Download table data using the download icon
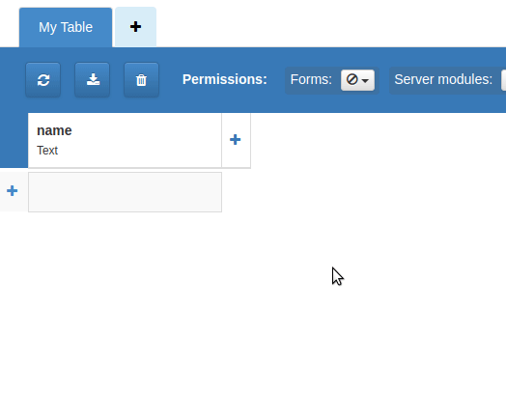Image resolution: width=506 pixels, height=420 pixels. click(x=93, y=80)
